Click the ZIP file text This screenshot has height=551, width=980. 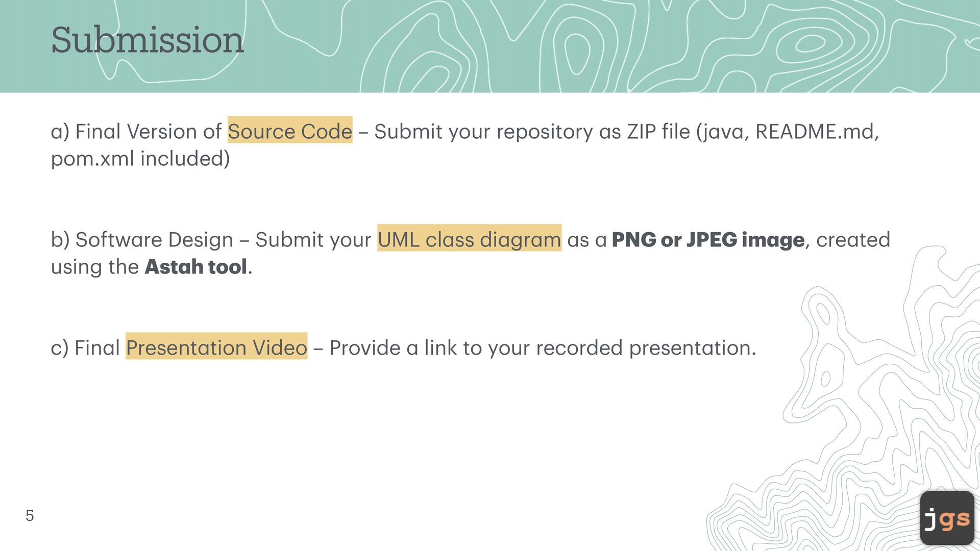(658, 132)
